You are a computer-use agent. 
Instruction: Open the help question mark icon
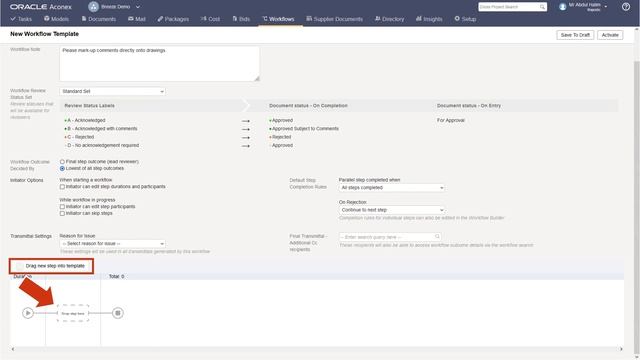click(x=626, y=7)
